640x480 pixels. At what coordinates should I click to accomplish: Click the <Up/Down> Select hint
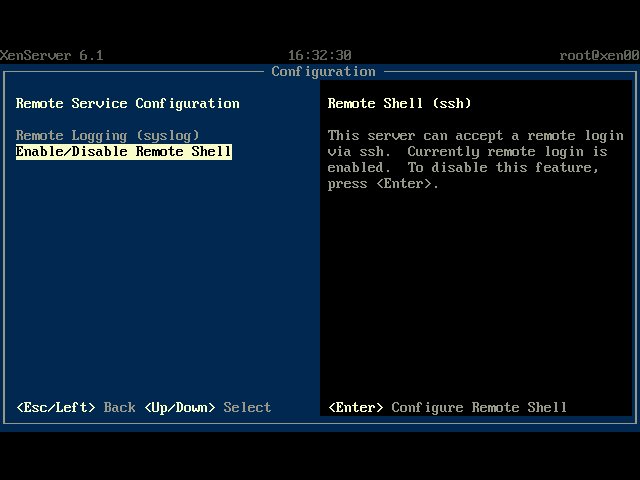point(208,407)
